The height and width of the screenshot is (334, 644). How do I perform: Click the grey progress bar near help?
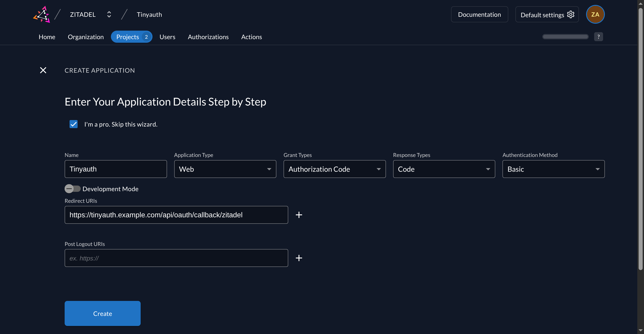click(x=565, y=37)
